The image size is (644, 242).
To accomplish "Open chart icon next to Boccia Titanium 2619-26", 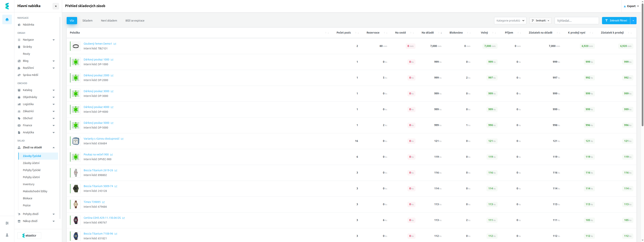I will [116, 170].
